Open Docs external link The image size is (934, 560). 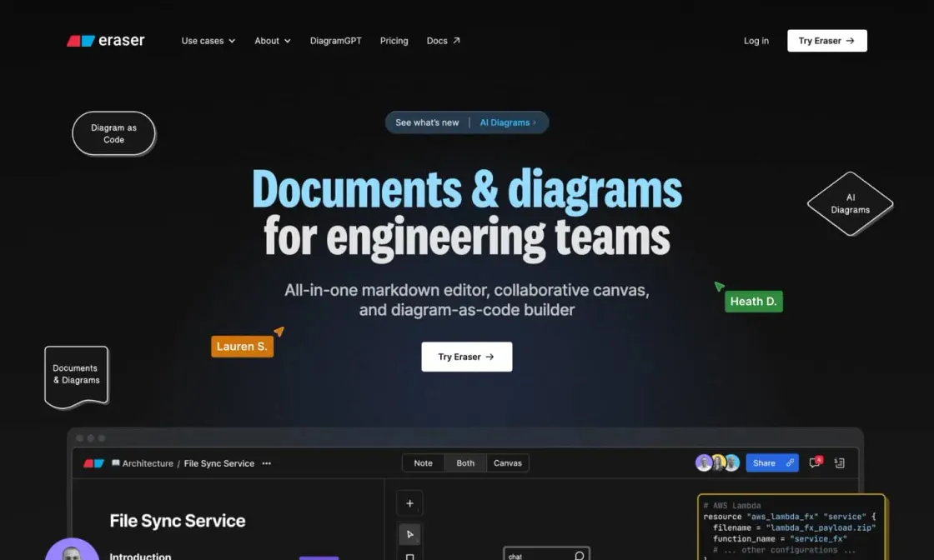coord(443,41)
